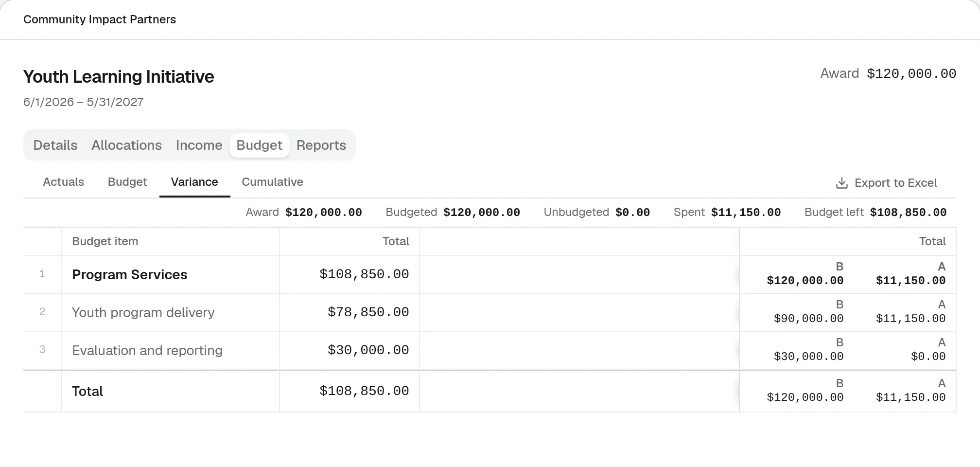
Task: Click the Budget item column header
Action: [x=105, y=241]
